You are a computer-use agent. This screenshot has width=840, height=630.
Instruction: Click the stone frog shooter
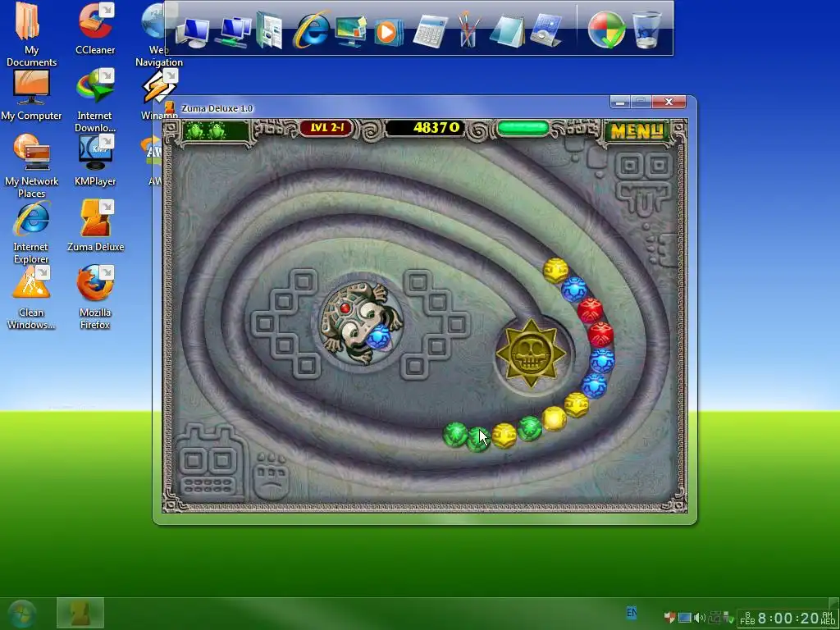coord(361,323)
